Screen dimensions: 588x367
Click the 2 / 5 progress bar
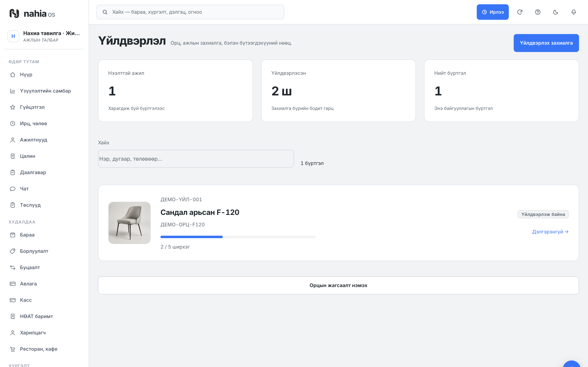coord(238,237)
